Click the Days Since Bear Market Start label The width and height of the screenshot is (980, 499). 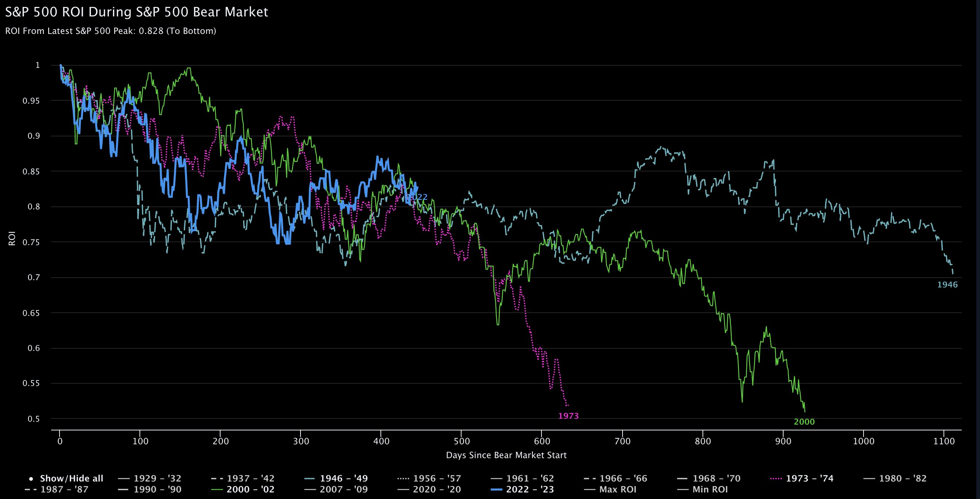(x=506, y=455)
